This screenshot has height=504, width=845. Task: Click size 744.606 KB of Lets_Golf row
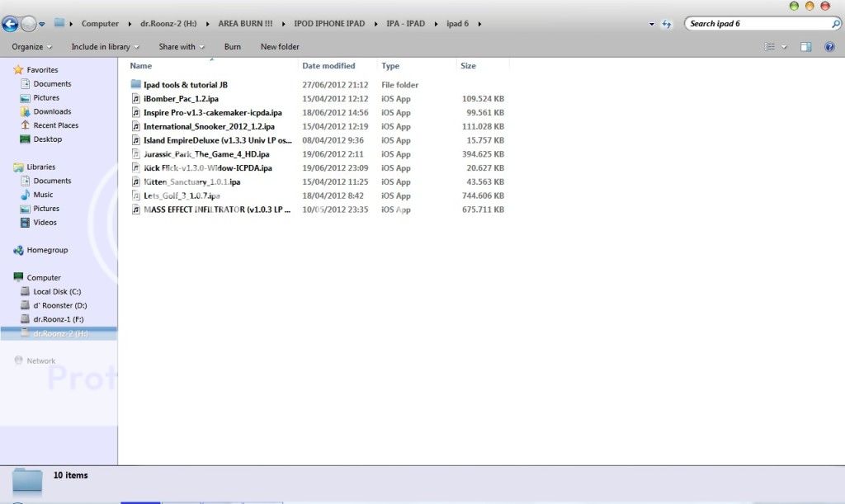(x=483, y=196)
